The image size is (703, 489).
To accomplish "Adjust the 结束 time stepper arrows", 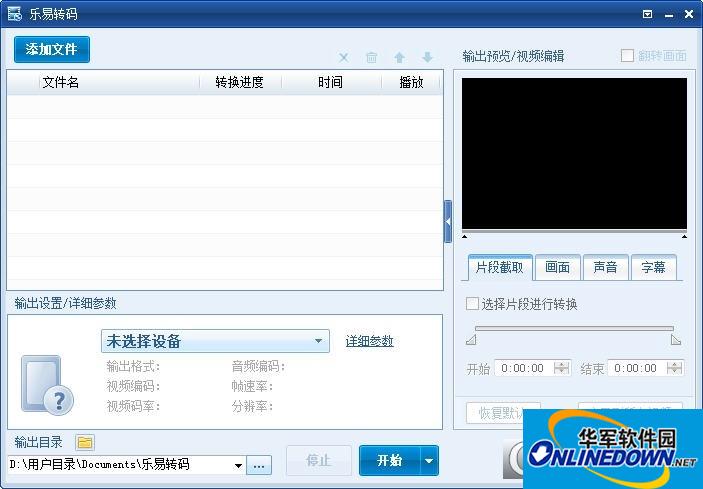I will pos(674,368).
